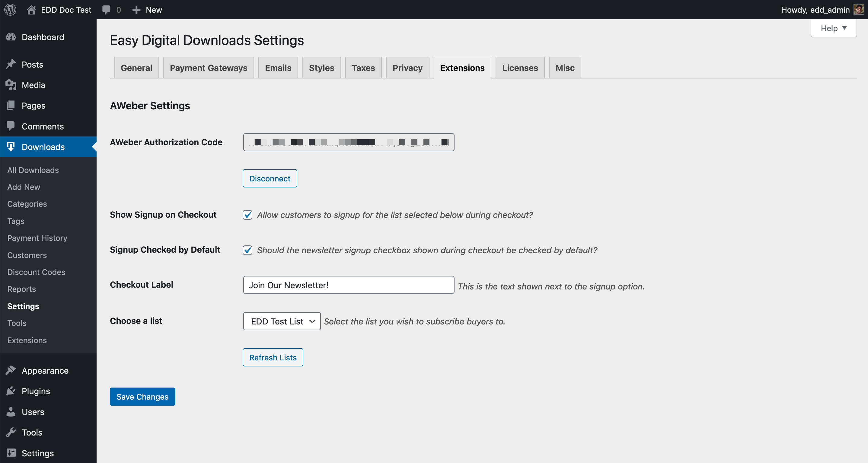Click into the Checkout Label text field
Viewport: 868px width, 463px height.
pos(348,285)
